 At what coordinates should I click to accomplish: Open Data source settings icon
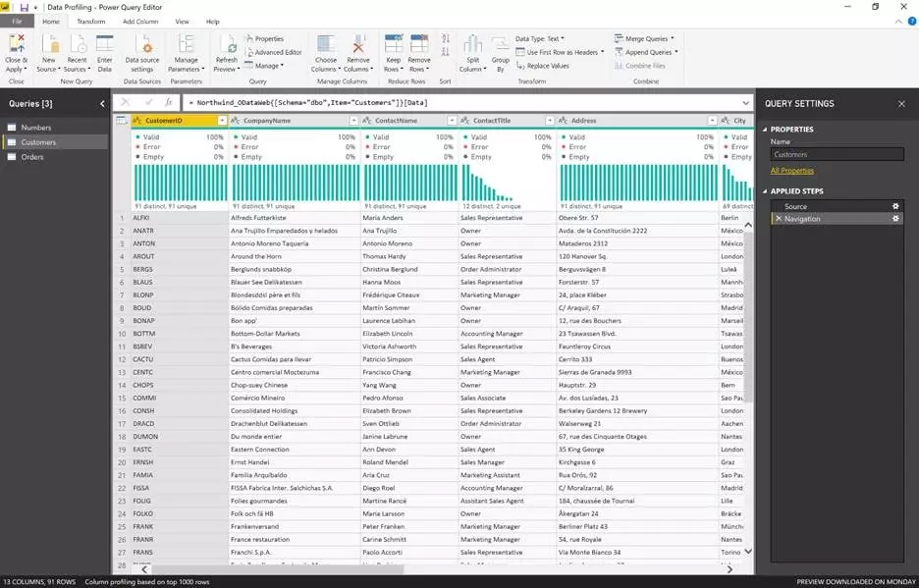142,44
